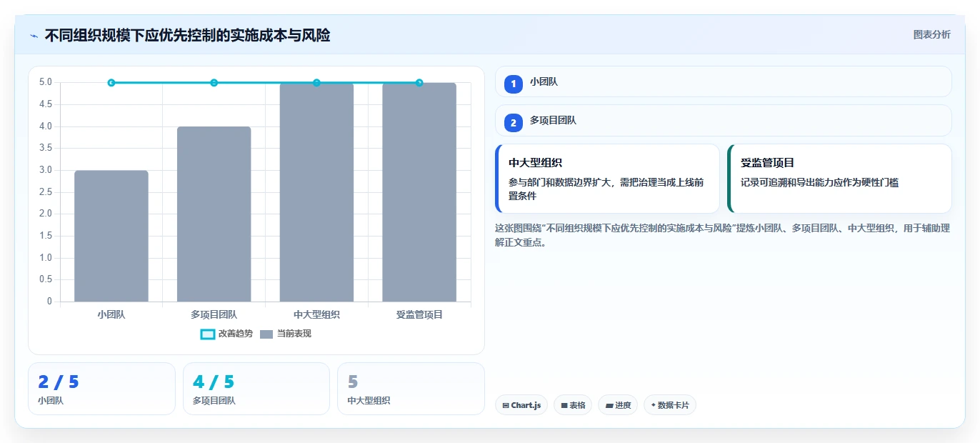Open the 小团队 list row
The width and height of the screenshot is (980, 443).
click(x=723, y=81)
